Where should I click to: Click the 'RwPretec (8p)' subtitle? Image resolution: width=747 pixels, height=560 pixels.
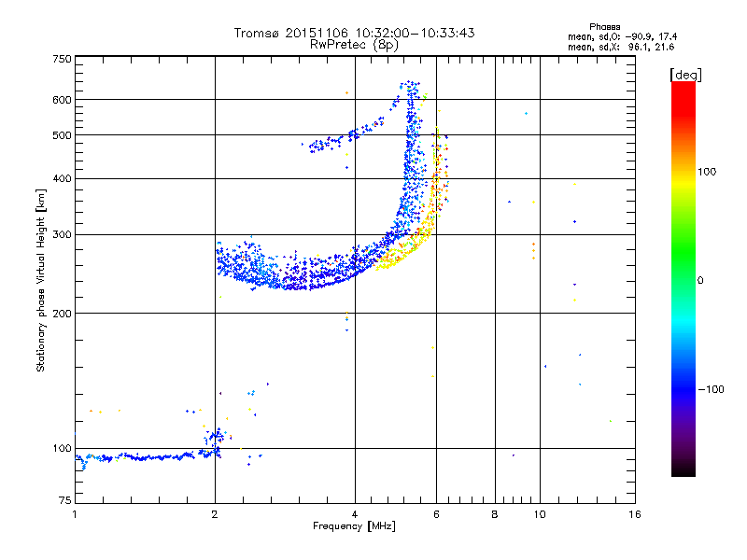pos(354,45)
